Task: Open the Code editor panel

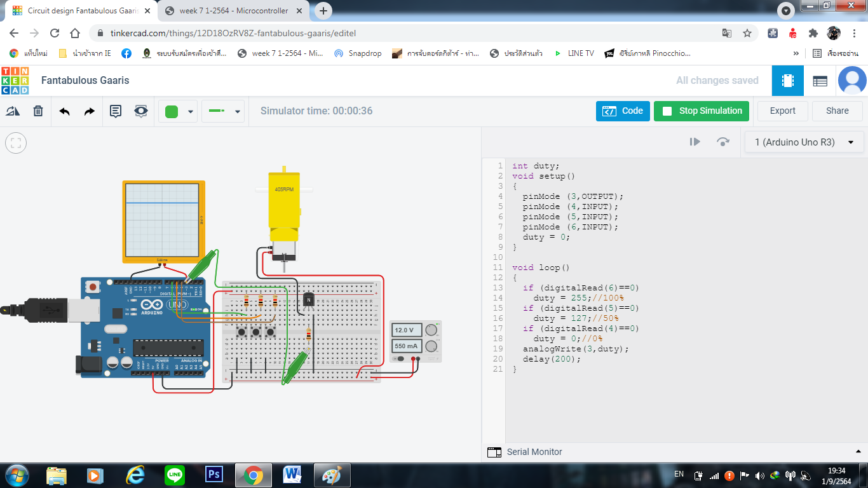Action: 623,111
